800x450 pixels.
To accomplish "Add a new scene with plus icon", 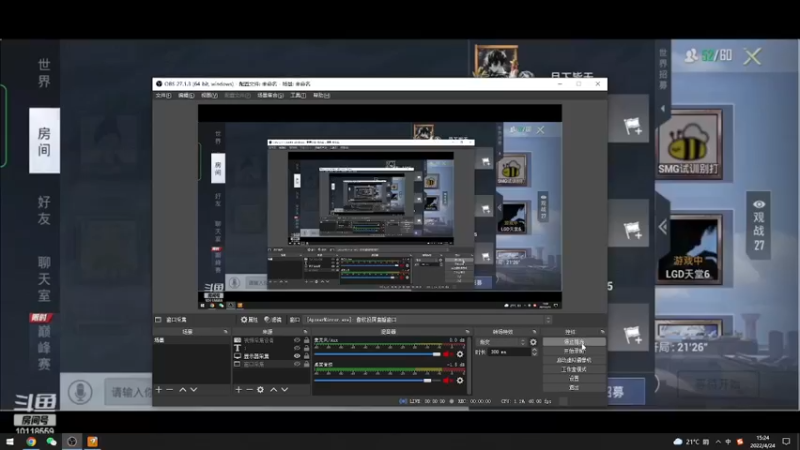I will coord(159,390).
